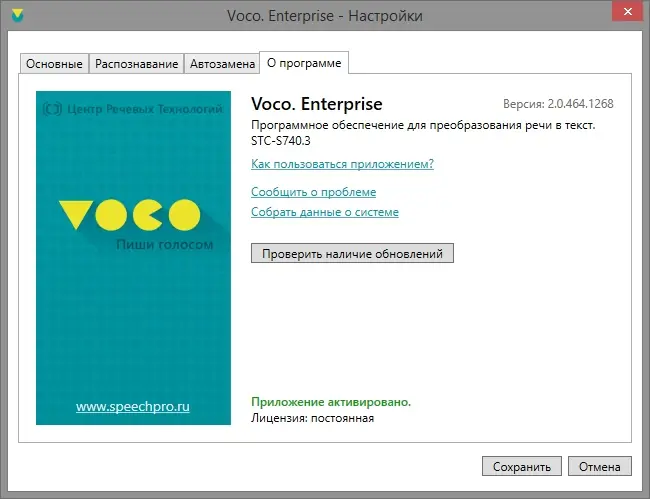Image resolution: width=650 pixels, height=499 pixels.
Task: Visit the www.speechpro.ru link
Action: pos(133,407)
